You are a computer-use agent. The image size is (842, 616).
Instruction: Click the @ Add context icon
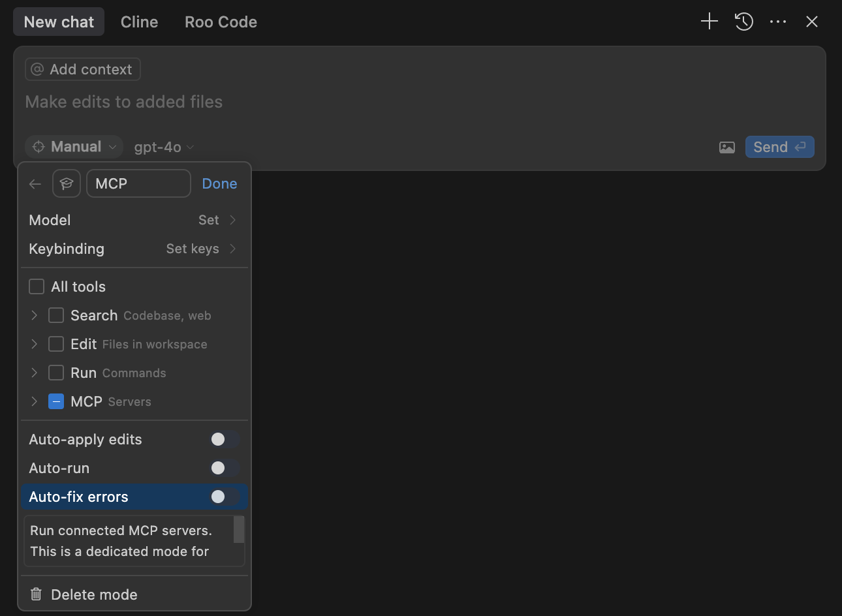point(37,69)
